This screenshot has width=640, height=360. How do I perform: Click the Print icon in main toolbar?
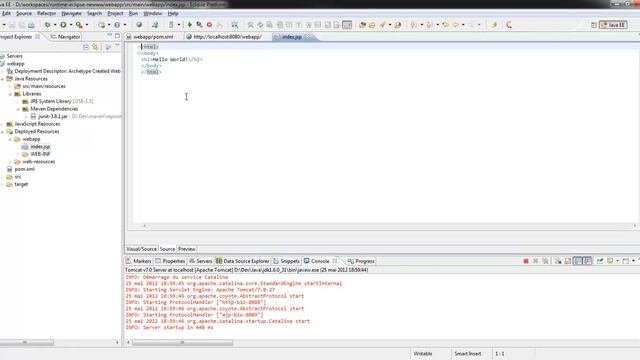coord(31,25)
